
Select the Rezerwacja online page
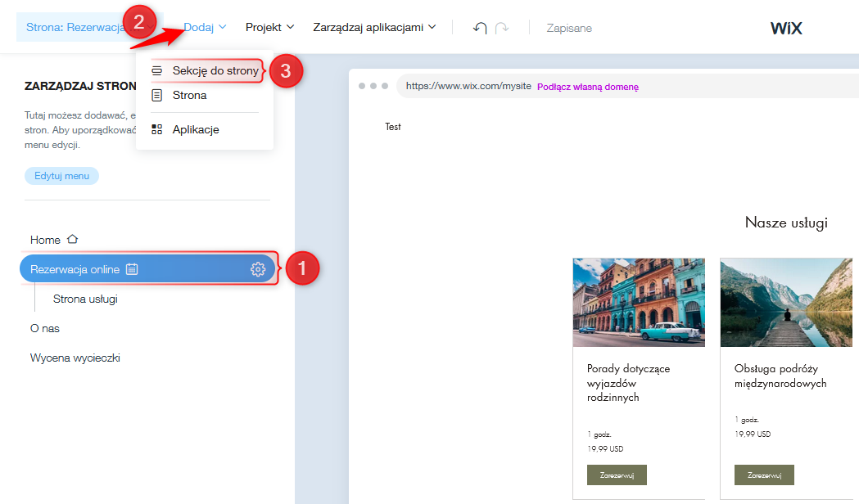pyautogui.click(x=147, y=269)
